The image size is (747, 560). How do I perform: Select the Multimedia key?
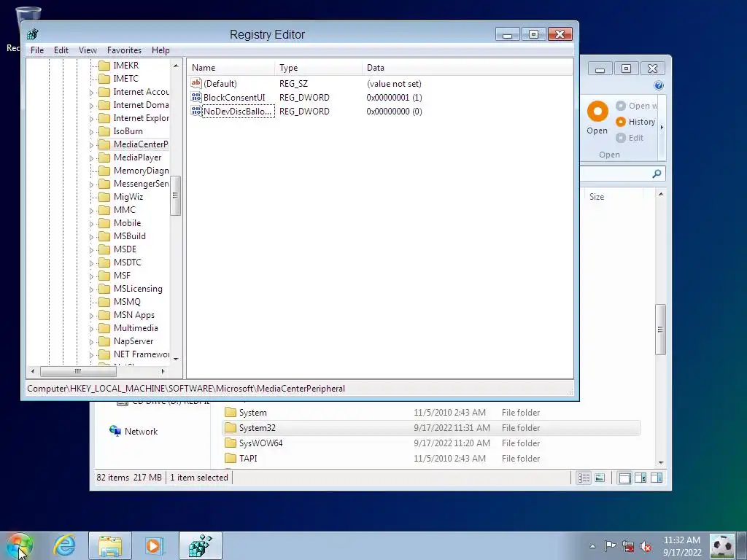pyautogui.click(x=136, y=327)
